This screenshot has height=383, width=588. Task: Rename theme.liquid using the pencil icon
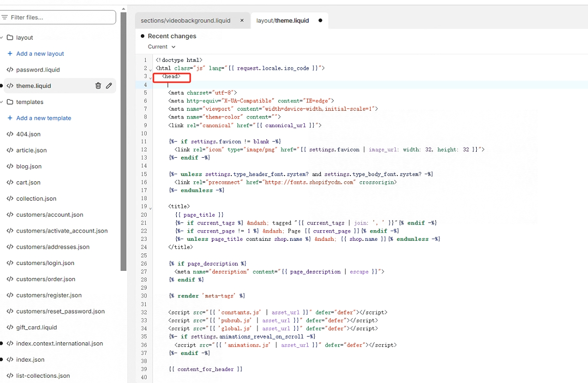point(109,86)
